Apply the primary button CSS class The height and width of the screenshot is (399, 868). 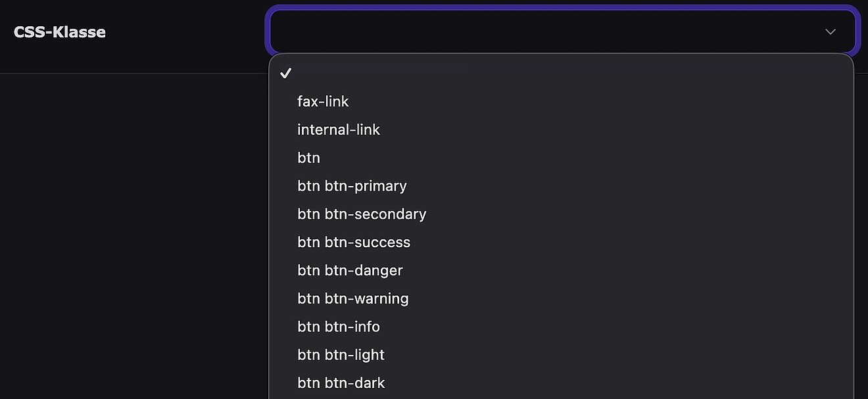352,186
